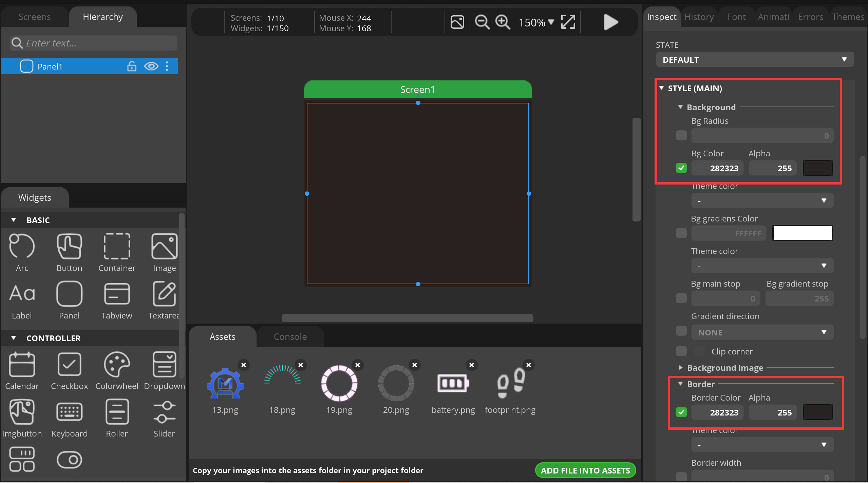The width and height of the screenshot is (868, 483).
Task: Select the Imgbutton widget
Action: [x=22, y=418]
